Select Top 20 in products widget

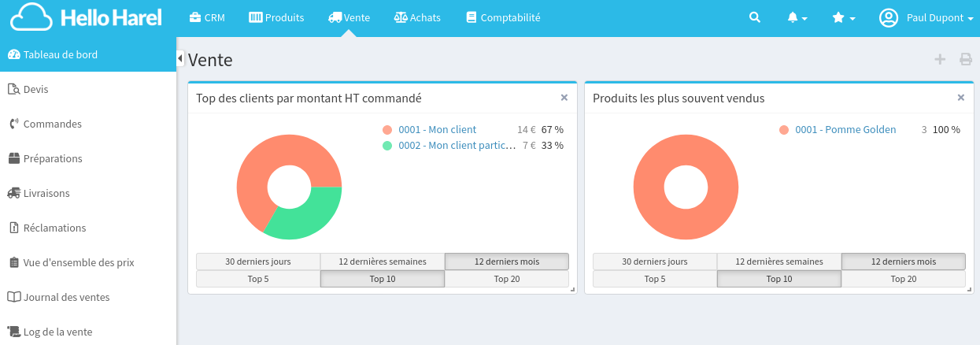click(903, 279)
